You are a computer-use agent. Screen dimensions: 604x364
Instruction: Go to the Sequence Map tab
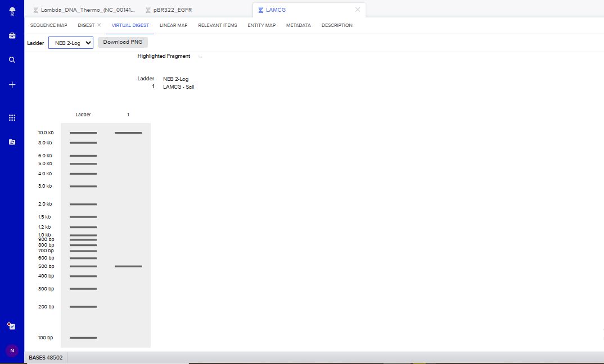click(x=48, y=25)
